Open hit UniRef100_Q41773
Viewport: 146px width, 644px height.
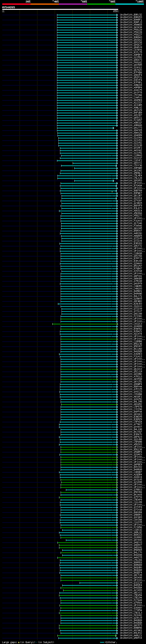click(131, 128)
